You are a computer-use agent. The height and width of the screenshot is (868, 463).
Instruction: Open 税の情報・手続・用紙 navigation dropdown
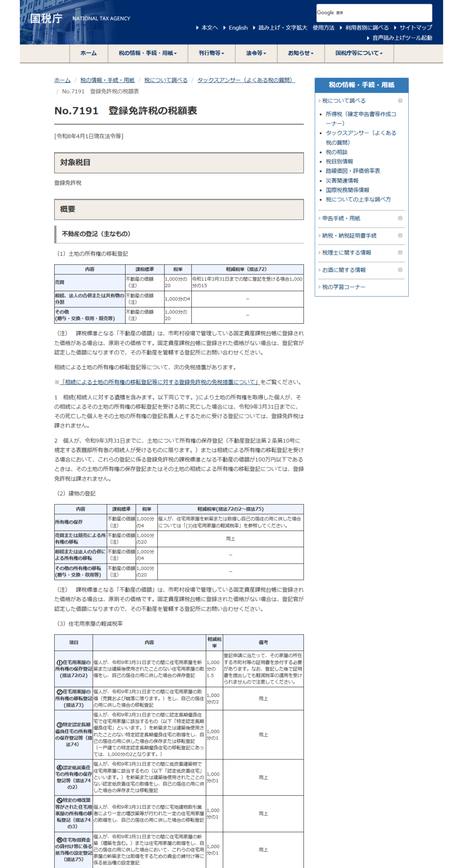148,53
